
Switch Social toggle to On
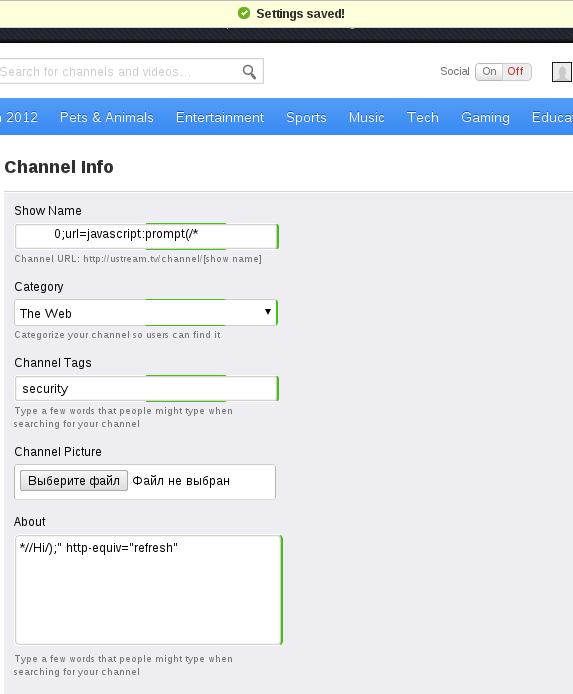(489, 72)
